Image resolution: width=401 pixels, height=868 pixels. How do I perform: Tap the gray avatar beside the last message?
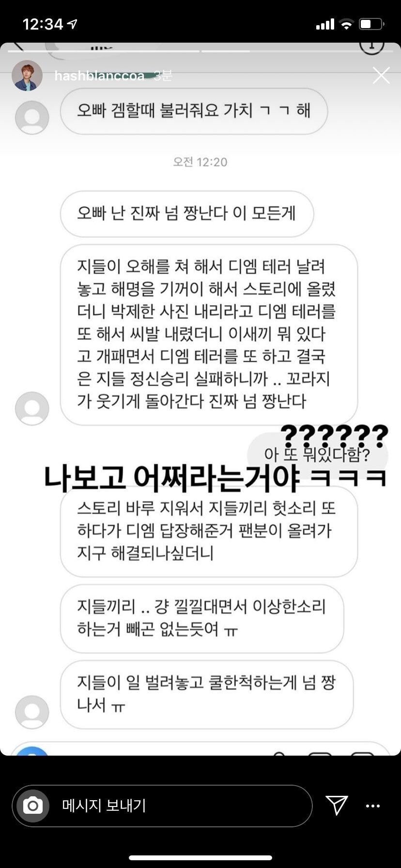click(32, 713)
